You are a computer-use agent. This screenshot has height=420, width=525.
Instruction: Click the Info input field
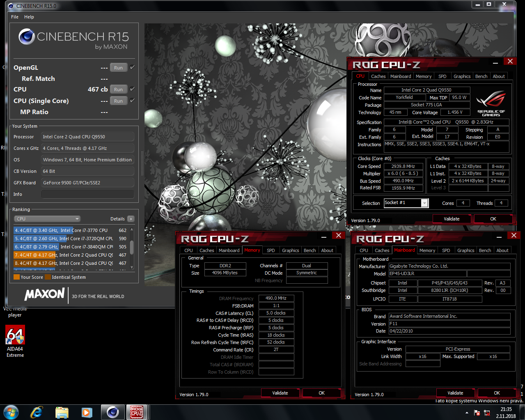pyautogui.click(x=88, y=194)
